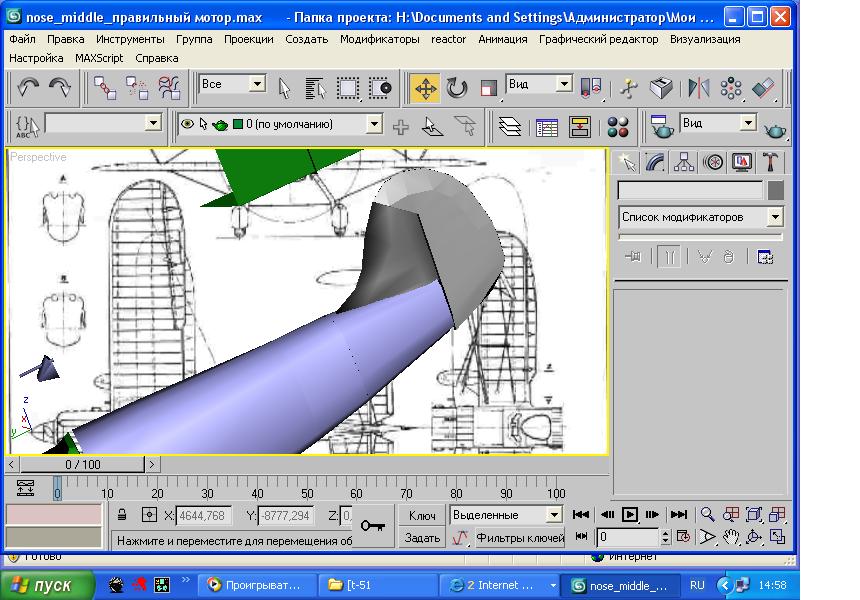Open the Hierarchy panel tab
Image resolution: width=860 pixels, height=600 pixels.
(684, 162)
